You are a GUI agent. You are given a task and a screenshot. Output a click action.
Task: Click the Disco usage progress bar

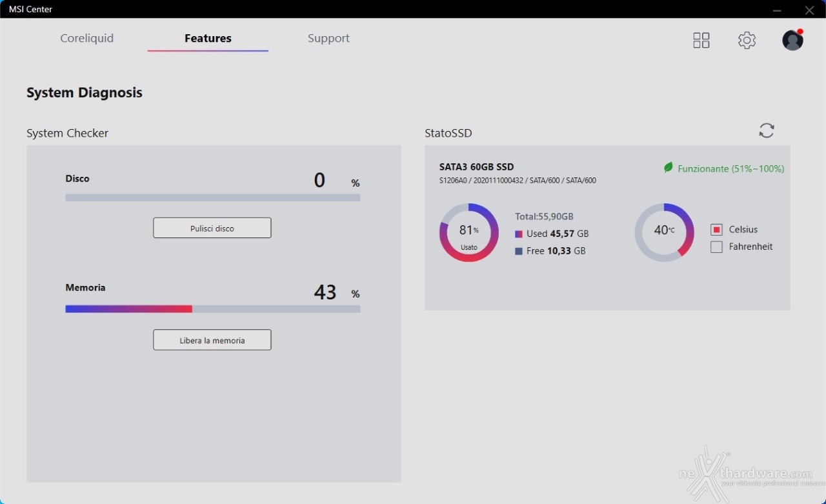coord(213,197)
